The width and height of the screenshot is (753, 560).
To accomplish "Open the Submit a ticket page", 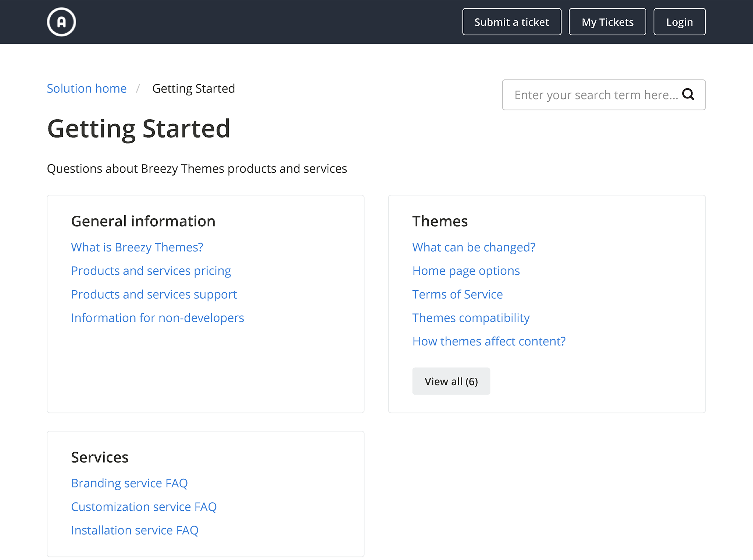I will [x=512, y=22].
